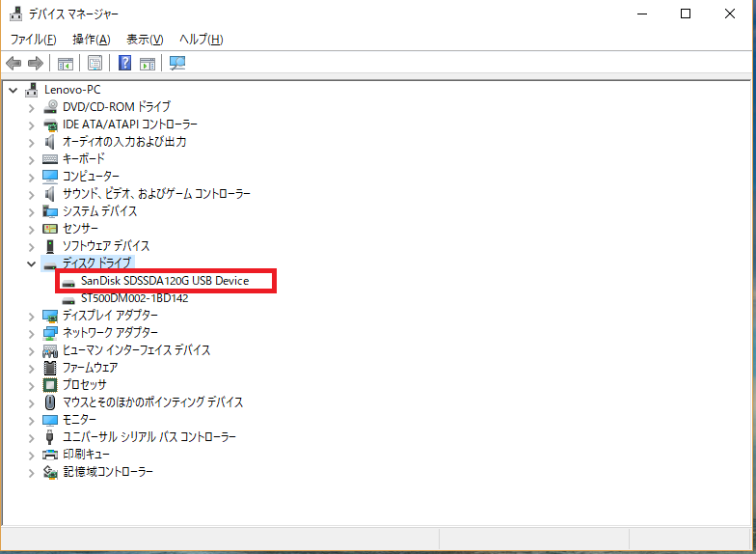Click the 記憶域コントローラー icon
The width and height of the screenshot is (756, 554).
[50, 472]
